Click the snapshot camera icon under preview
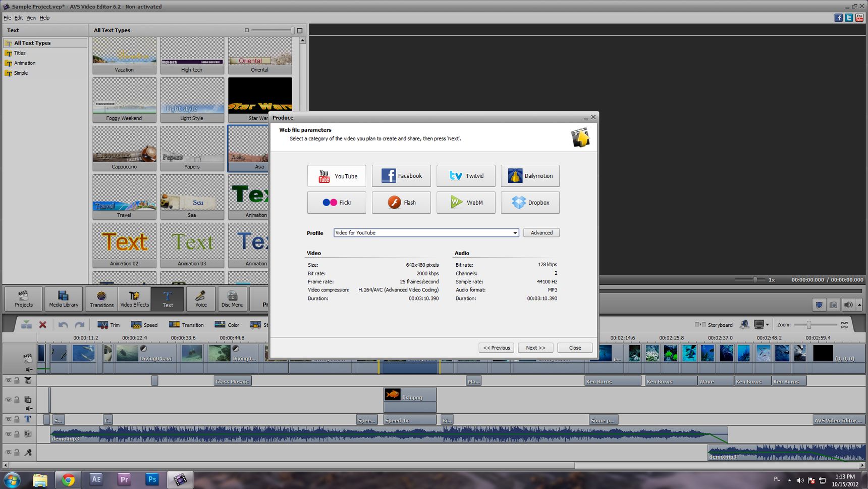This screenshot has width=868, height=489. tap(834, 305)
